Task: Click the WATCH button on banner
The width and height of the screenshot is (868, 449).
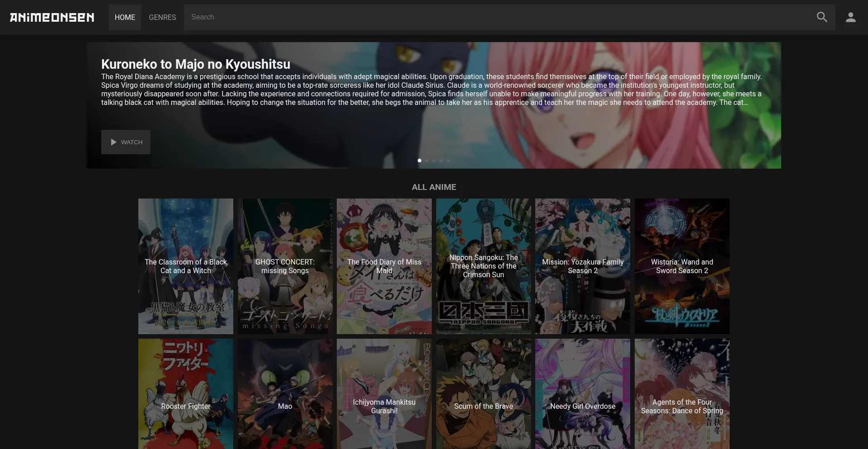Action: [126, 142]
